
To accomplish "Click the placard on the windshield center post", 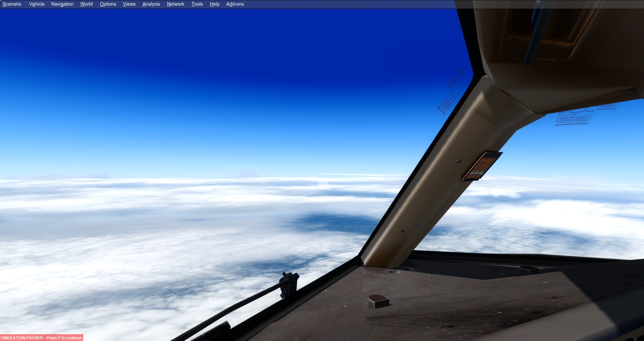I will 482,166.
